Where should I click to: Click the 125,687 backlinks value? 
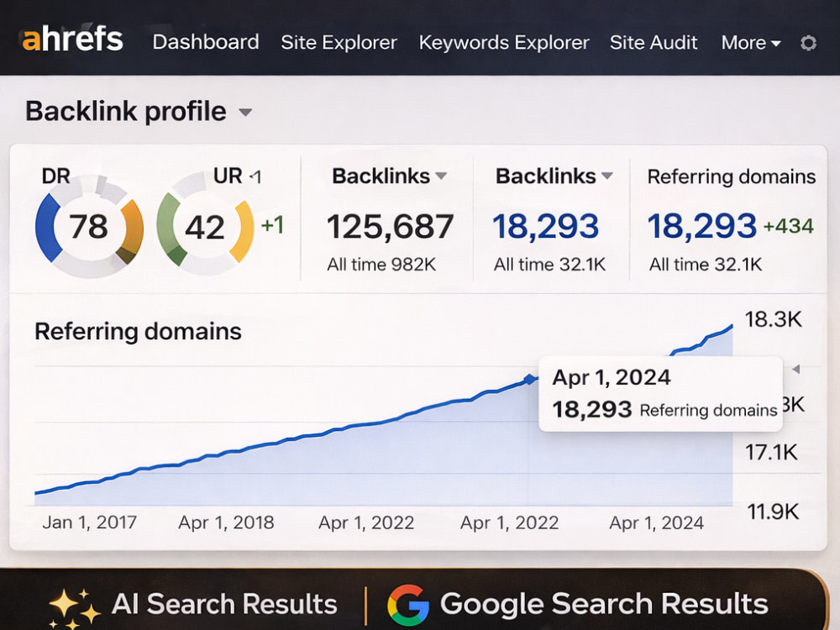coord(390,226)
